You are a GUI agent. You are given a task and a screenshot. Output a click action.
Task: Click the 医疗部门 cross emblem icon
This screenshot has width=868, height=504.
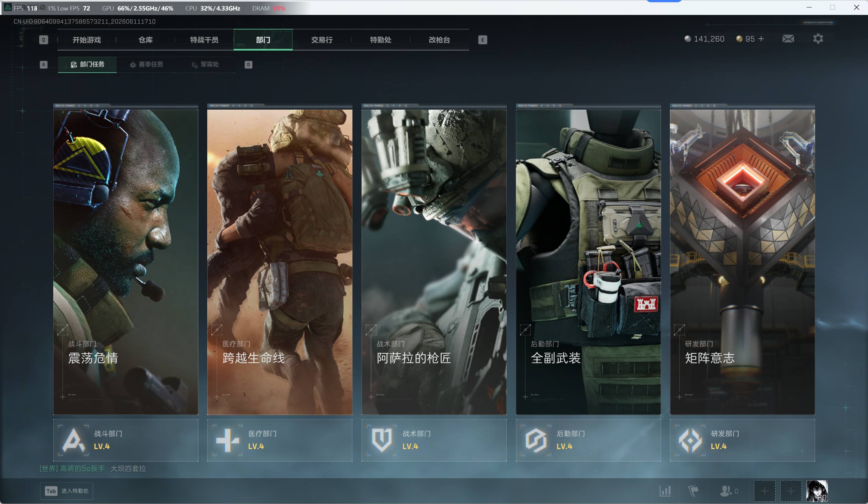pos(227,440)
